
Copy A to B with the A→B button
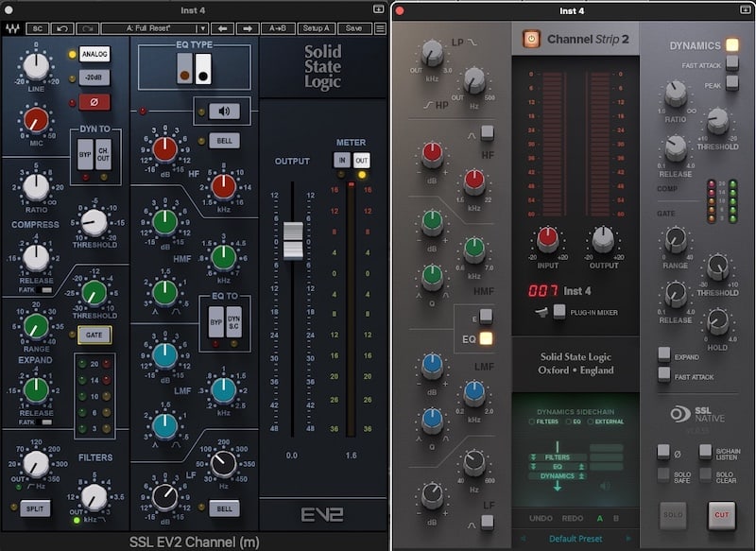tap(278, 28)
